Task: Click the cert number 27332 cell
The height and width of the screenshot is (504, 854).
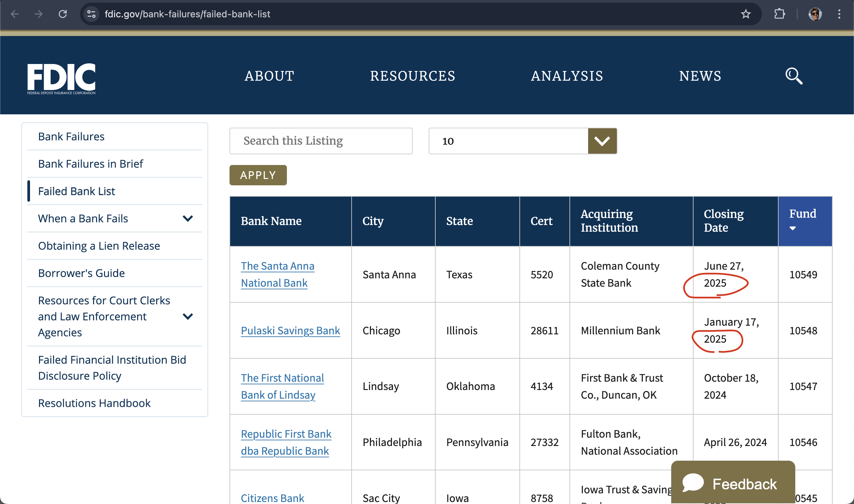Action: (544, 443)
